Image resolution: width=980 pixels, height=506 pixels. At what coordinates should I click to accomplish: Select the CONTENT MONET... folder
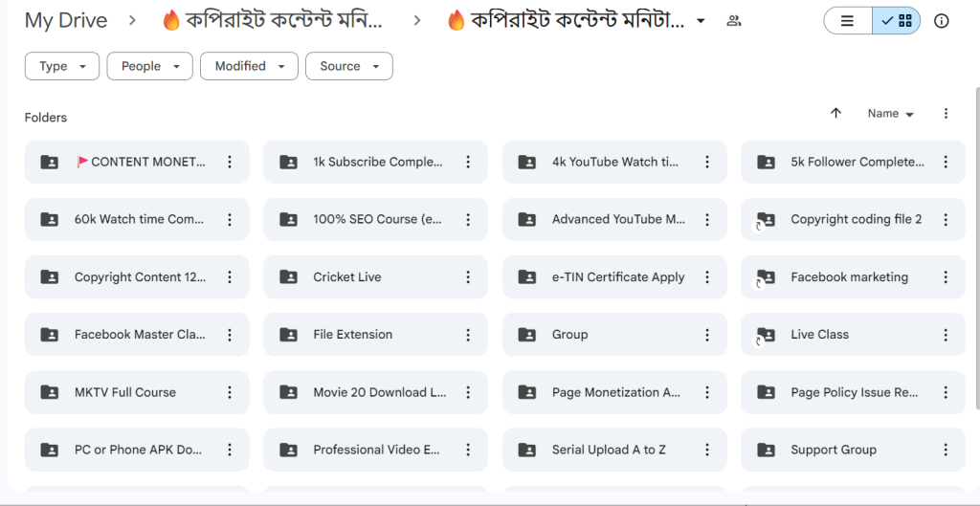coord(137,162)
